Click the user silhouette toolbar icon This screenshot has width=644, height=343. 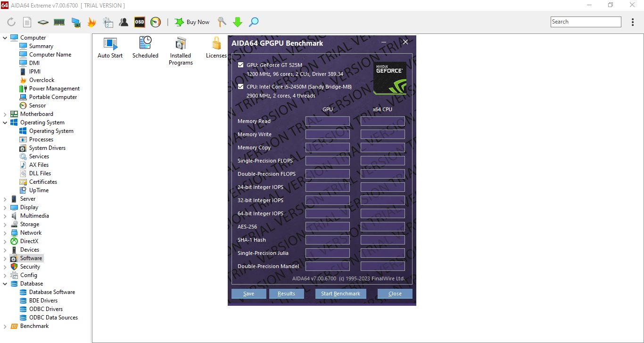coord(124,22)
